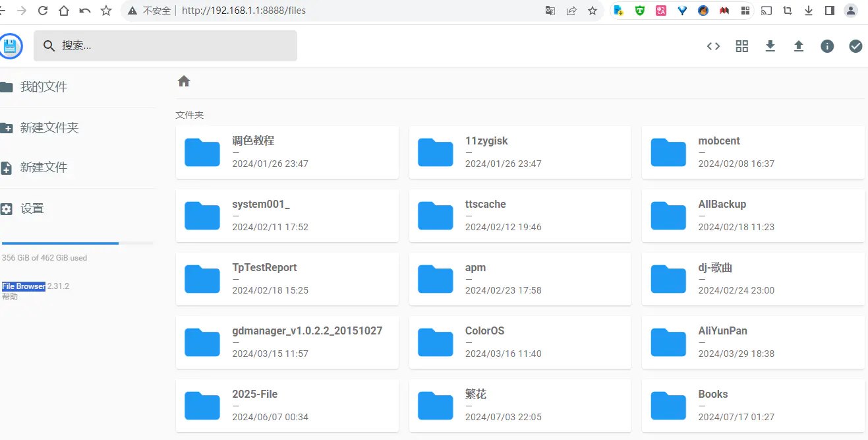
Task: Click the folder icon of ttscache
Action: point(436,216)
